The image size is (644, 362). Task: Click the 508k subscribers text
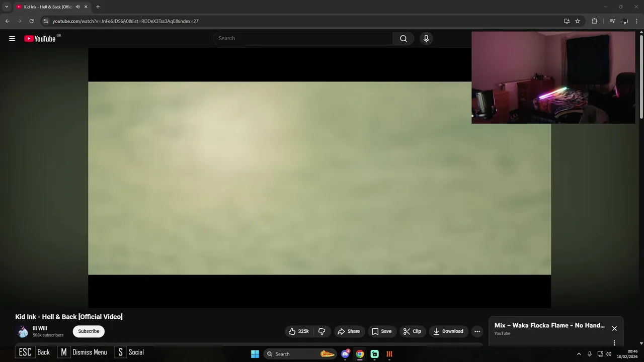(48, 335)
